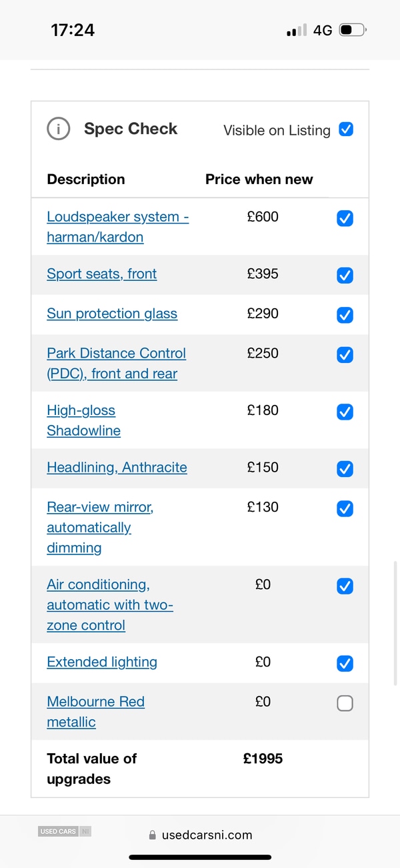Open the Park Distance Control link
This screenshot has height=868, width=400.
116,364
